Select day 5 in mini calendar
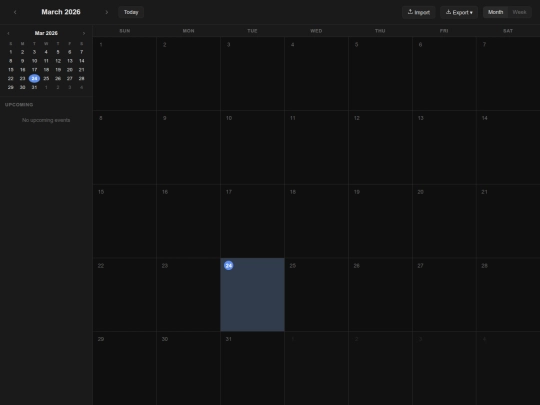Image resolution: width=540 pixels, height=405 pixels. coord(58,52)
